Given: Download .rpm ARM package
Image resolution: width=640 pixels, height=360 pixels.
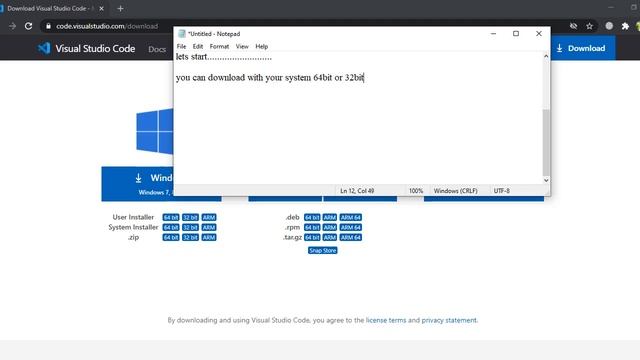Looking at the screenshot, I should point(330,227).
